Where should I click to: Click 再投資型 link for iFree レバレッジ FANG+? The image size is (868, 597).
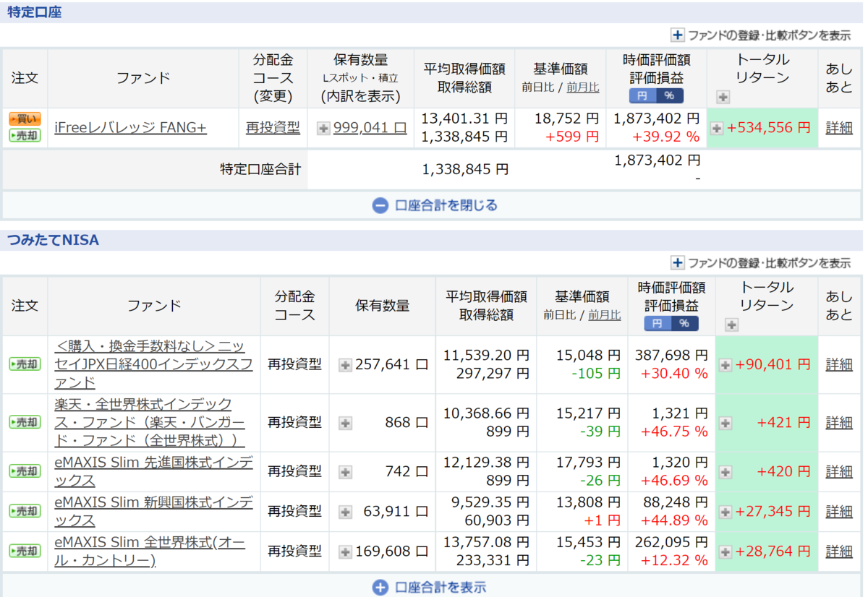click(273, 128)
